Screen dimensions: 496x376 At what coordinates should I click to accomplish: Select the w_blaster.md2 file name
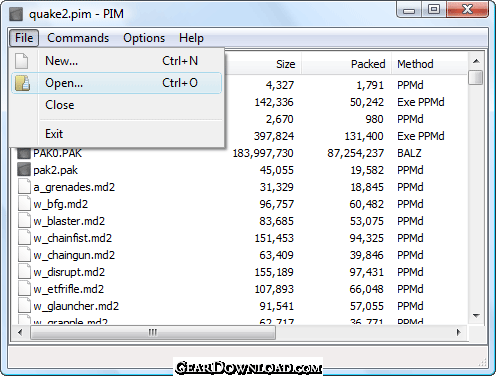coord(69,221)
